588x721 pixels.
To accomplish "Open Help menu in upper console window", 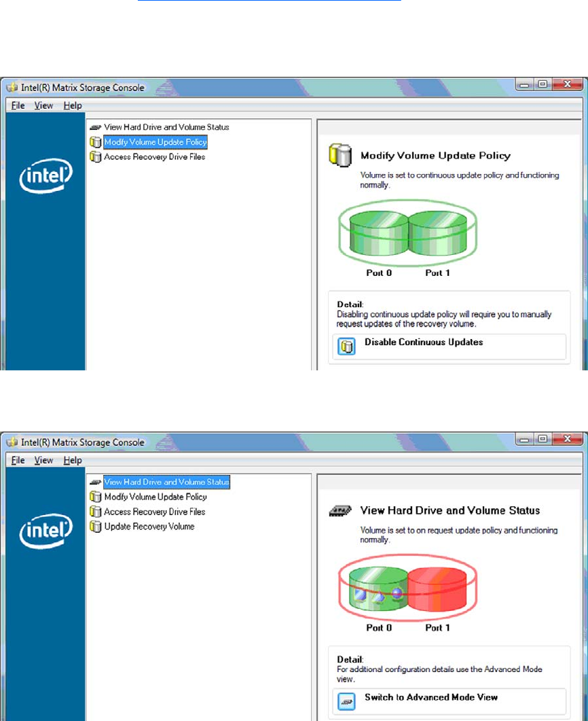I will click(x=73, y=105).
